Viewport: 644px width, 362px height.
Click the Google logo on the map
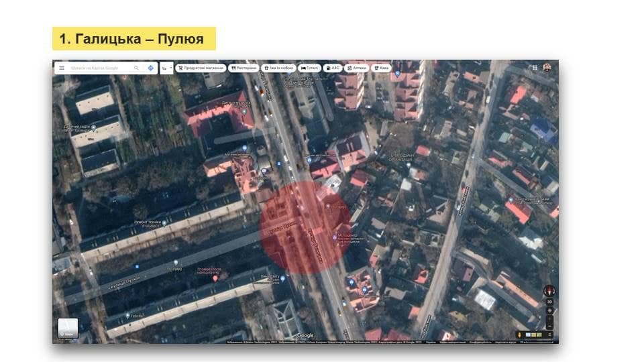pos(305,335)
